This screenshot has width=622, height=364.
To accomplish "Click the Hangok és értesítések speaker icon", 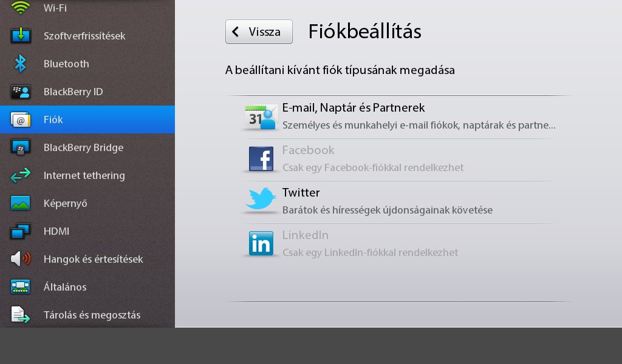I will (21, 259).
